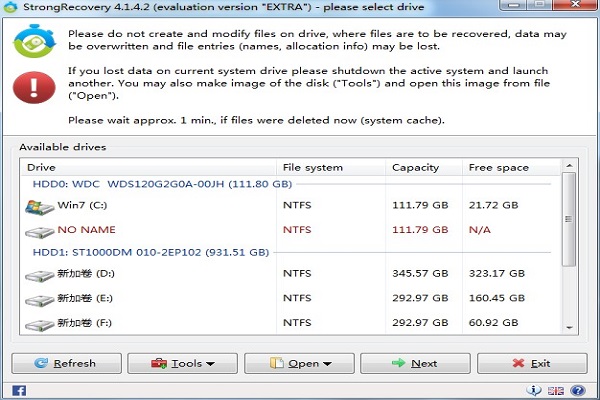Sort by the Drive column header
Screen dimensions: 600x400
148,167
